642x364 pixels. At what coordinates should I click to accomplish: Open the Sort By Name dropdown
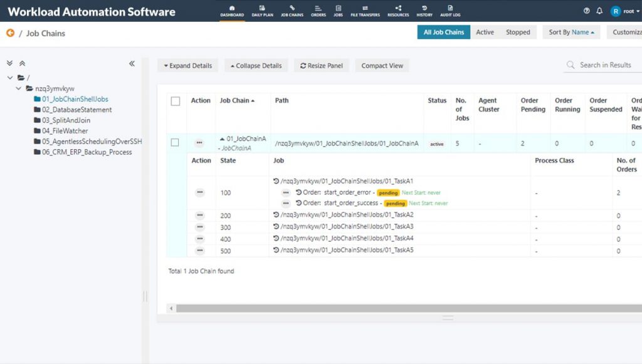click(571, 33)
